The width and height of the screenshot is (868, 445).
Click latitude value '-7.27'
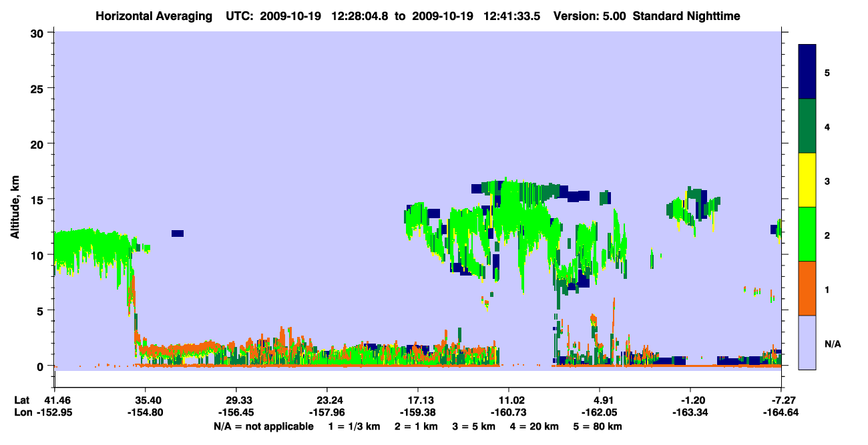[781, 400]
